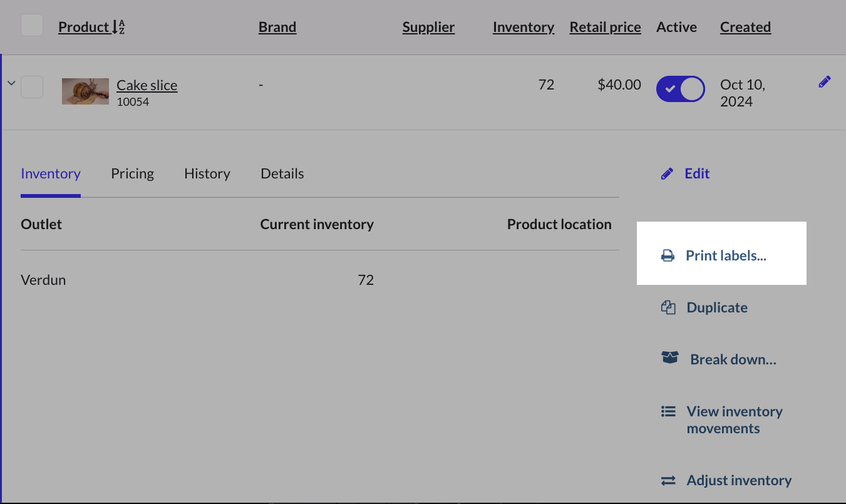
Task: Click the View inventory movements list icon
Action: [x=668, y=411]
